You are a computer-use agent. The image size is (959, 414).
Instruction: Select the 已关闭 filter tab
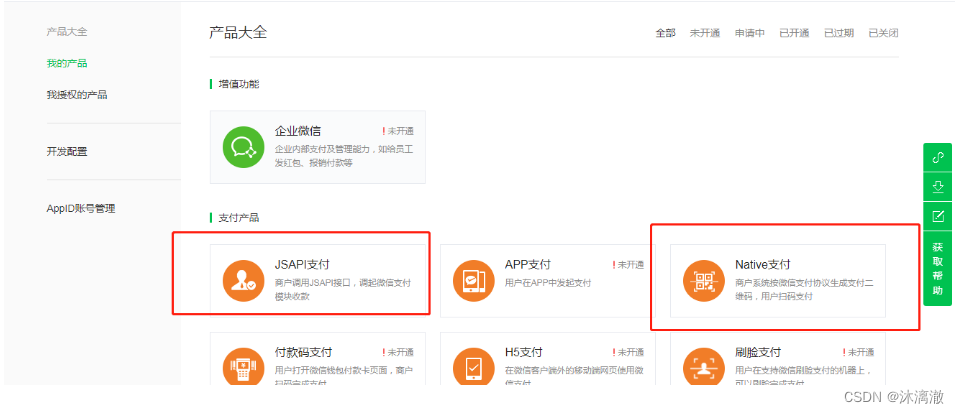click(883, 33)
